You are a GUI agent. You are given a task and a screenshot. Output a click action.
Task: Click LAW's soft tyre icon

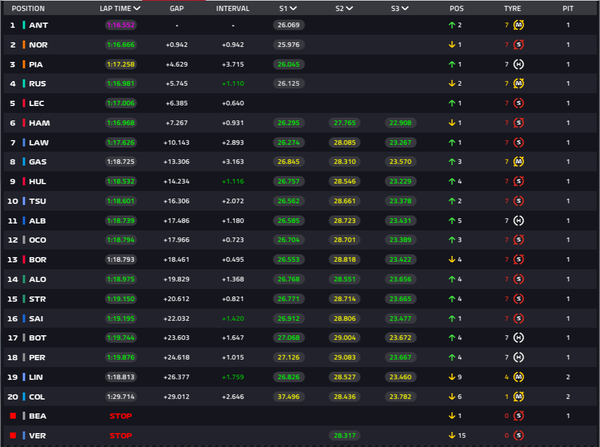point(518,142)
